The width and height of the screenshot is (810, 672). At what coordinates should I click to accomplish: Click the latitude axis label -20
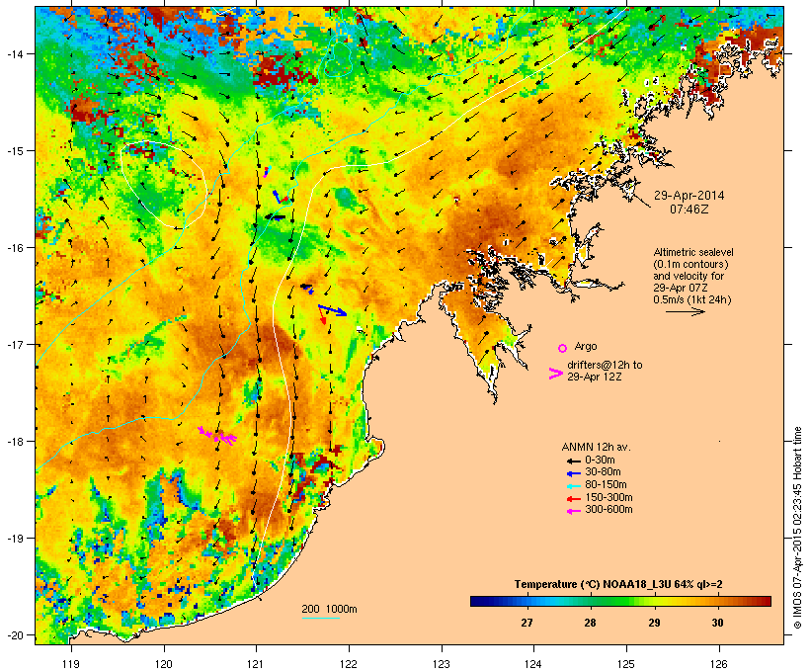point(14,635)
